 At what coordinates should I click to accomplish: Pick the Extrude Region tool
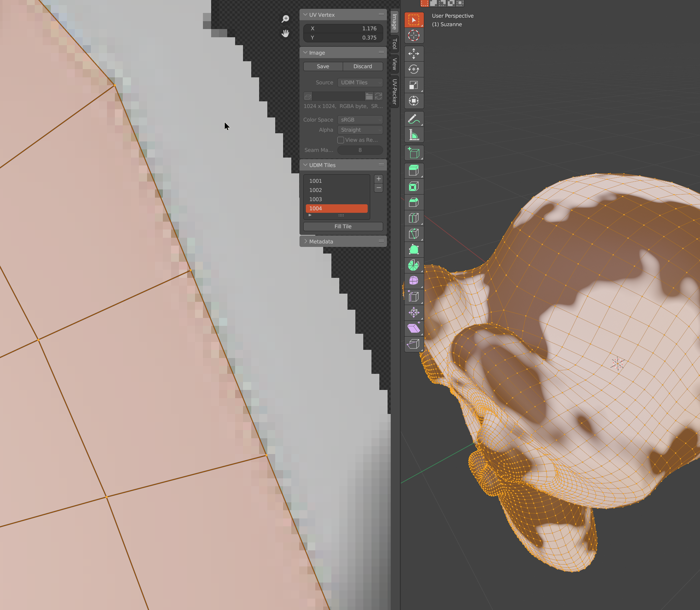pos(413,170)
